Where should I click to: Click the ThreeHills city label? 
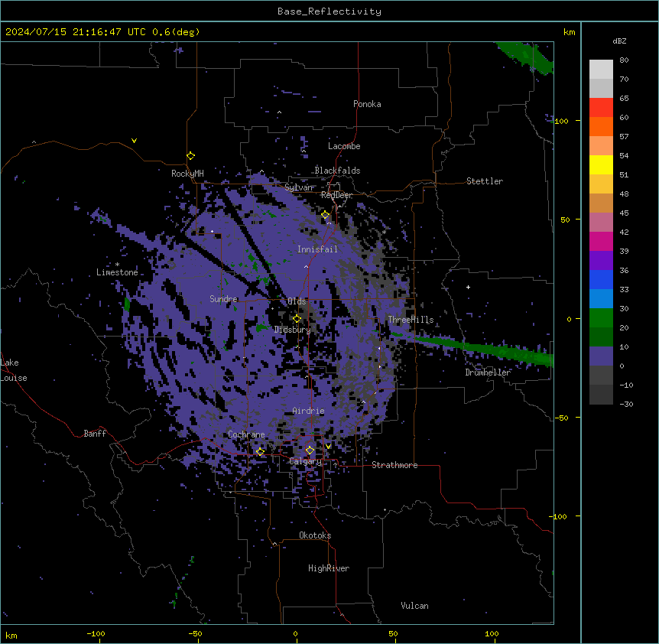pyautogui.click(x=411, y=320)
